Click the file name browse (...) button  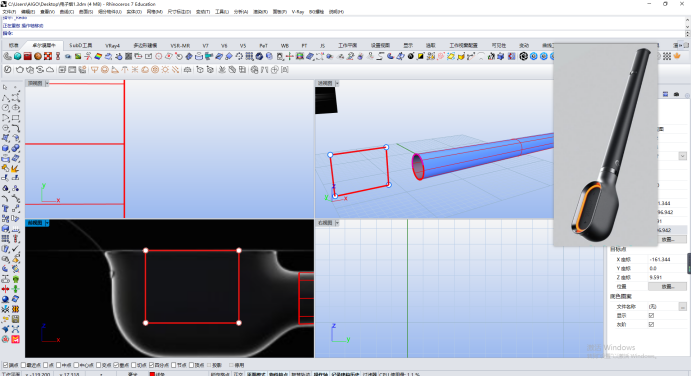point(683,306)
